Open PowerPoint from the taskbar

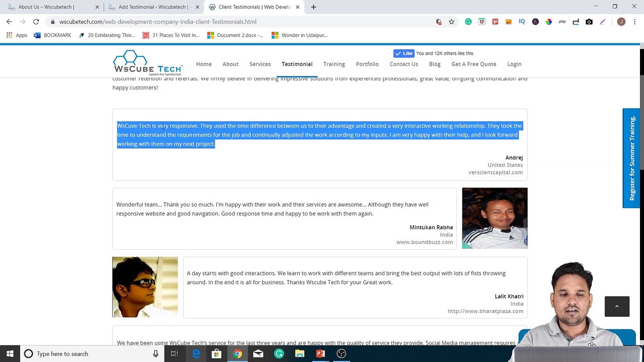coord(320,354)
